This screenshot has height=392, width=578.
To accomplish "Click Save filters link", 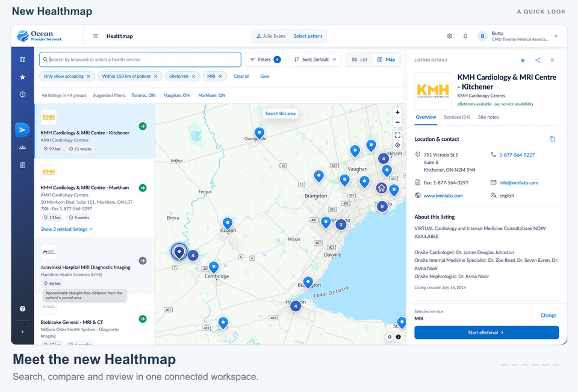I will pos(265,76).
